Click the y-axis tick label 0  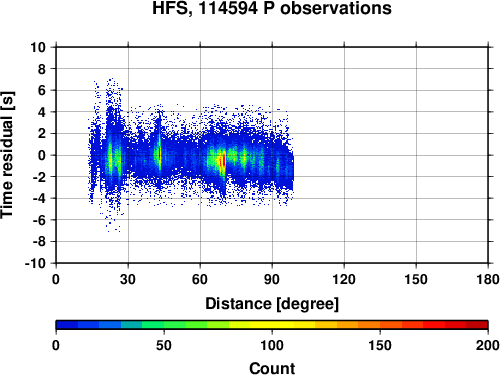[x=42, y=155]
